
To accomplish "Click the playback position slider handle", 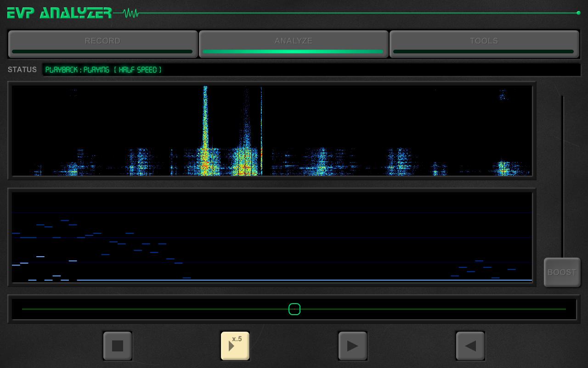I will [x=294, y=309].
